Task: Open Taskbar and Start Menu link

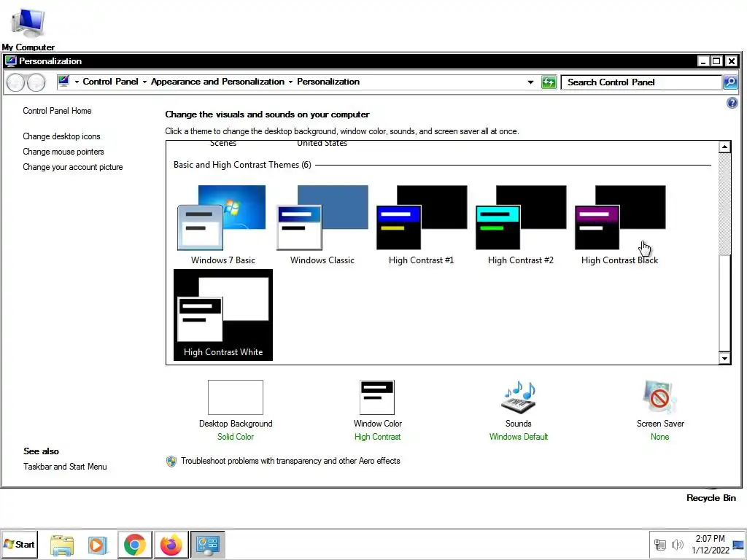Action: (x=65, y=467)
